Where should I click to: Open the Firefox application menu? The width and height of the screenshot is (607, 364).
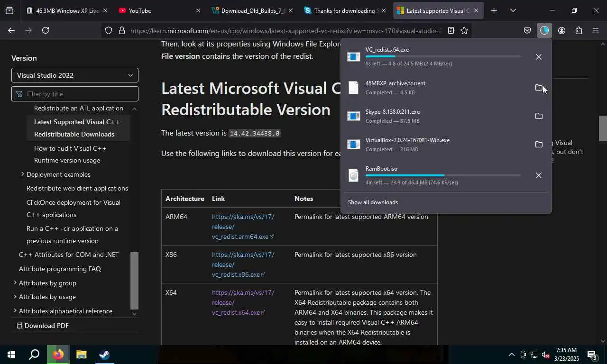(x=596, y=30)
